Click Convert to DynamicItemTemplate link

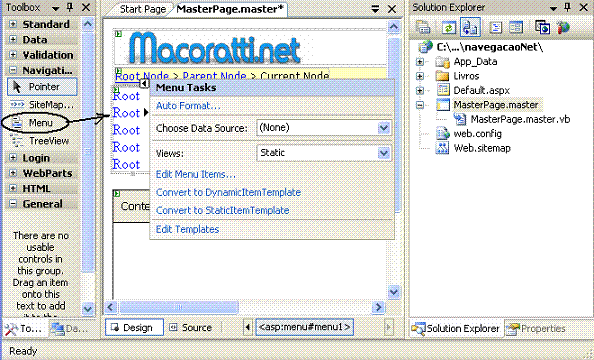pos(228,193)
